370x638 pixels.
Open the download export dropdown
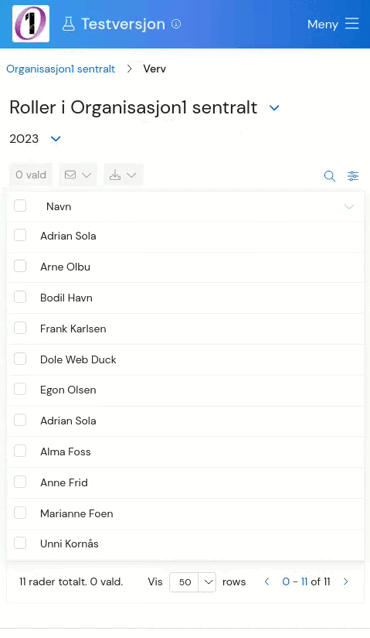point(123,175)
